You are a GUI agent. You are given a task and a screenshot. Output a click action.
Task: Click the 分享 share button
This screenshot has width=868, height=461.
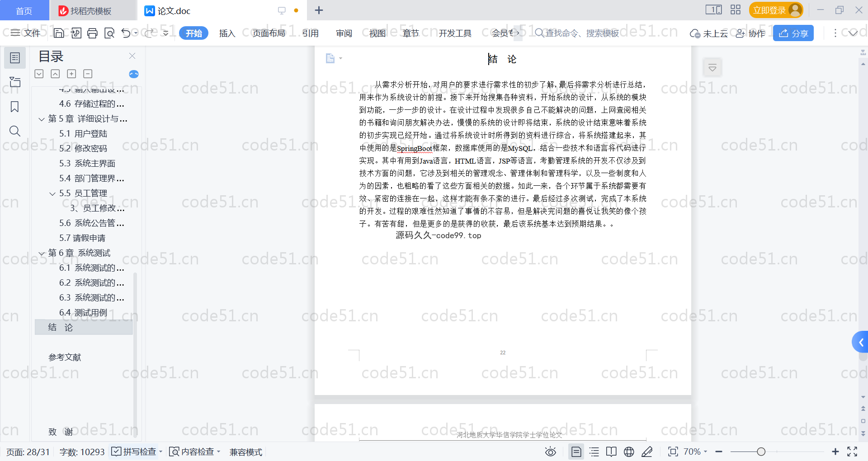(793, 33)
